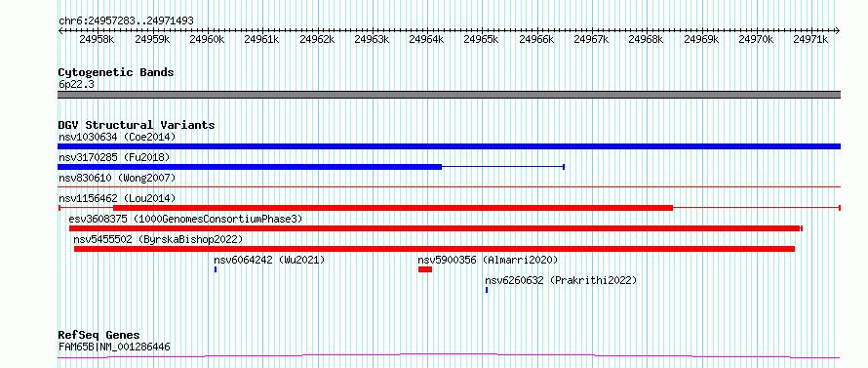Click the gray 6p22.3 cytogenetic band bar
Screen dimensions: 868x368
coord(449,95)
